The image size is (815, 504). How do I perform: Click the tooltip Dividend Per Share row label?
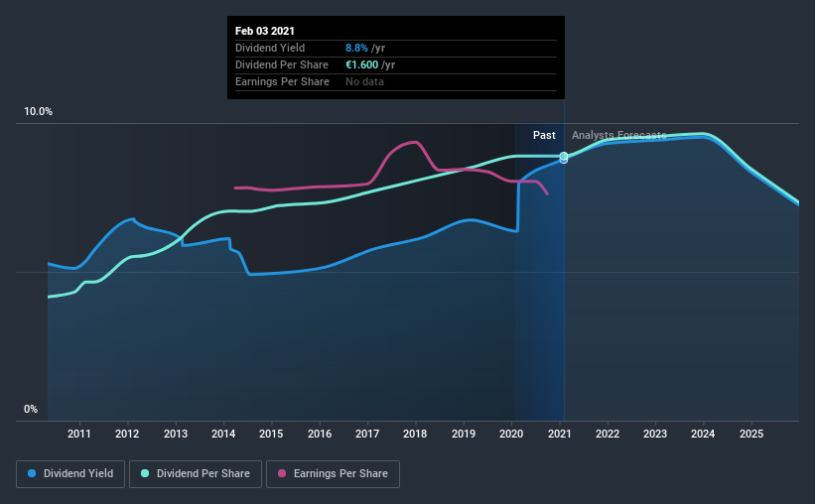pos(282,64)
